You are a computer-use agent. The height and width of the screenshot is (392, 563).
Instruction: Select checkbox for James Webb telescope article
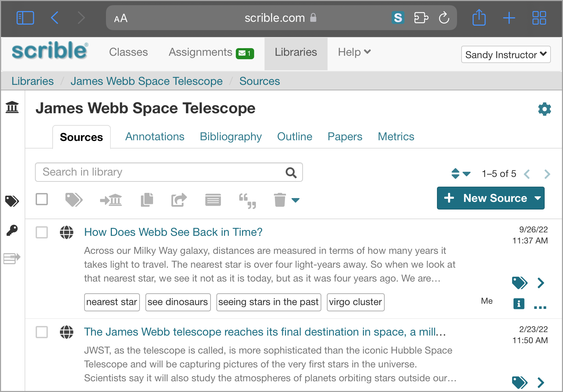tap(42, 332)
